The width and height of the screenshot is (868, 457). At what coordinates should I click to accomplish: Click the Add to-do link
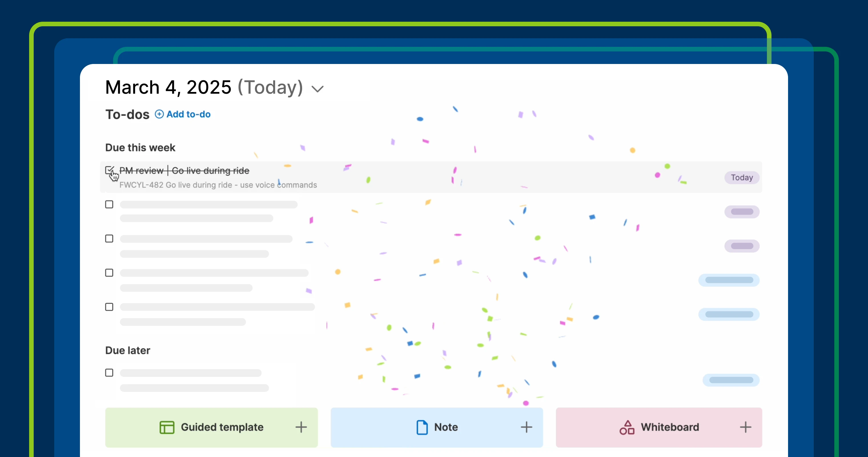188,114
